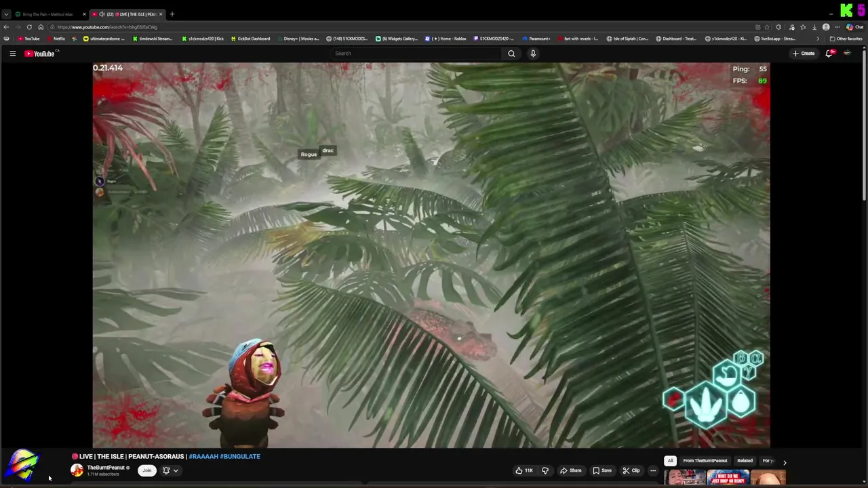Open the Home - Roblox bookmark
Image resolution: width=868 pixels, height=488 pixels.
click(x=446, y=39)
